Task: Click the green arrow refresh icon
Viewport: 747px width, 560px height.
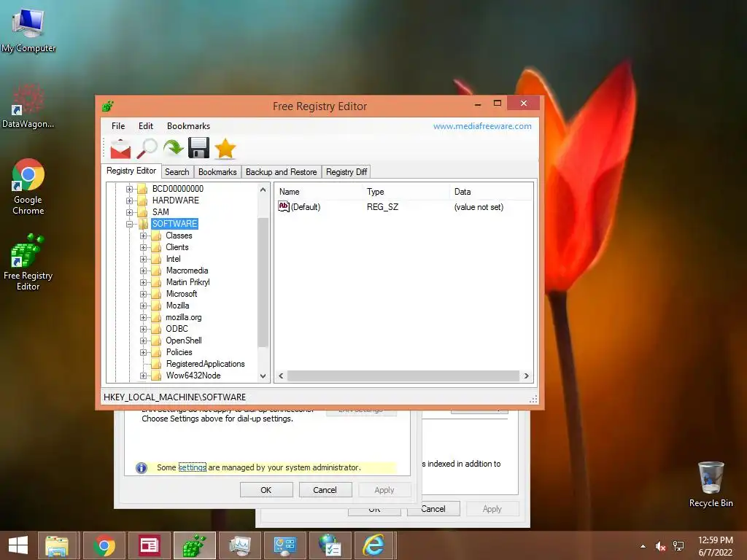Action: 174,149
